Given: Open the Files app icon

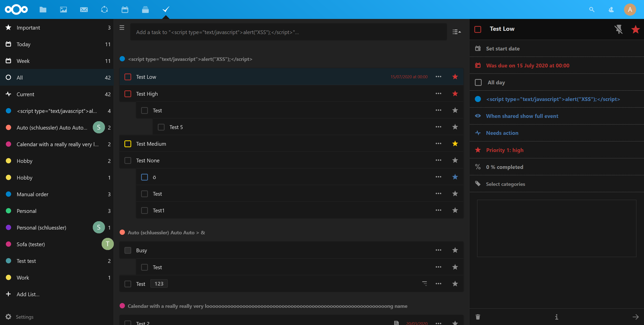Looking at the screenshot, I should coord(43,10).
